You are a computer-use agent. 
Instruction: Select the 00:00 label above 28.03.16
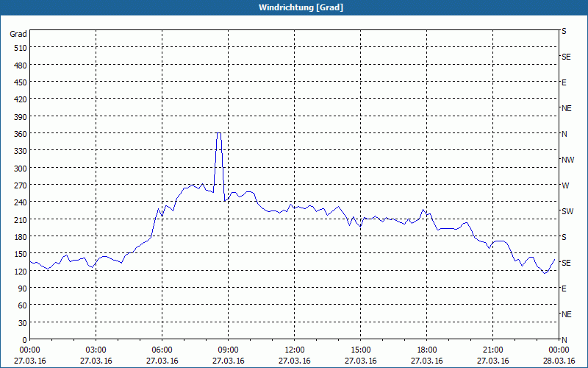559,350
